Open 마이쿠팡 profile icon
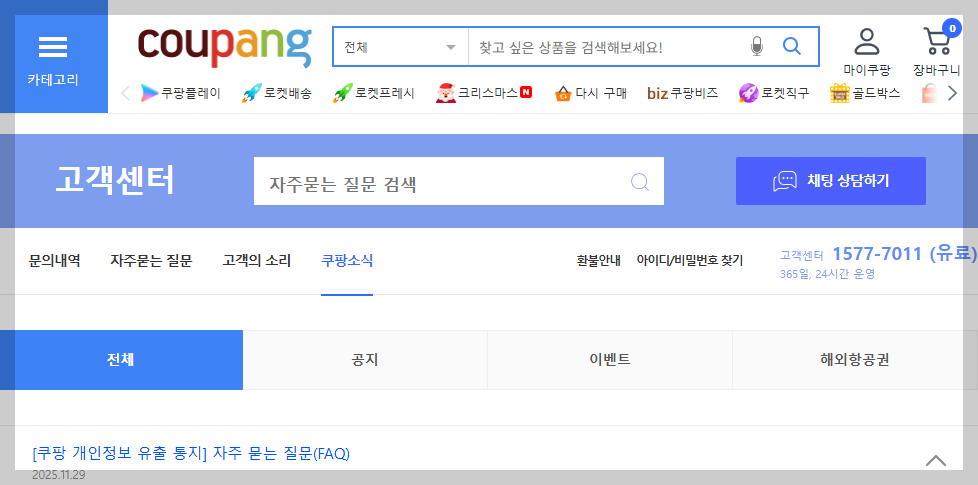 point(867,52)
